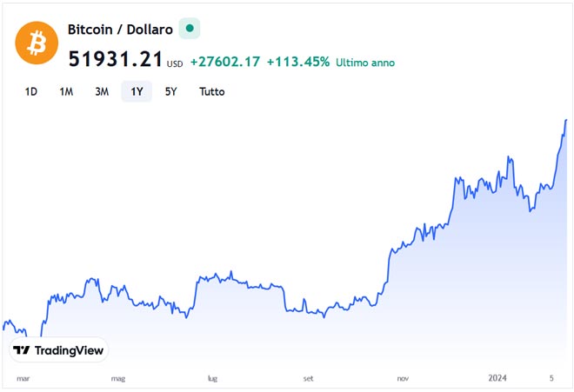Click the +113.45% percentage change
The height and width of the screenshot is (392, 574).
tap(297, 63)
